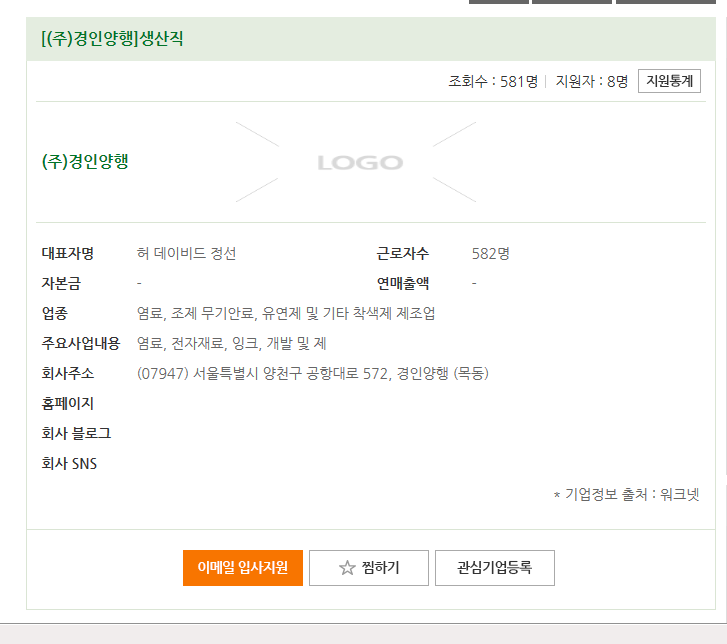Click the 지원통계 button
The width and height of the screenshot is (727, 644).
pyautogui.click(x=669, y=81)
